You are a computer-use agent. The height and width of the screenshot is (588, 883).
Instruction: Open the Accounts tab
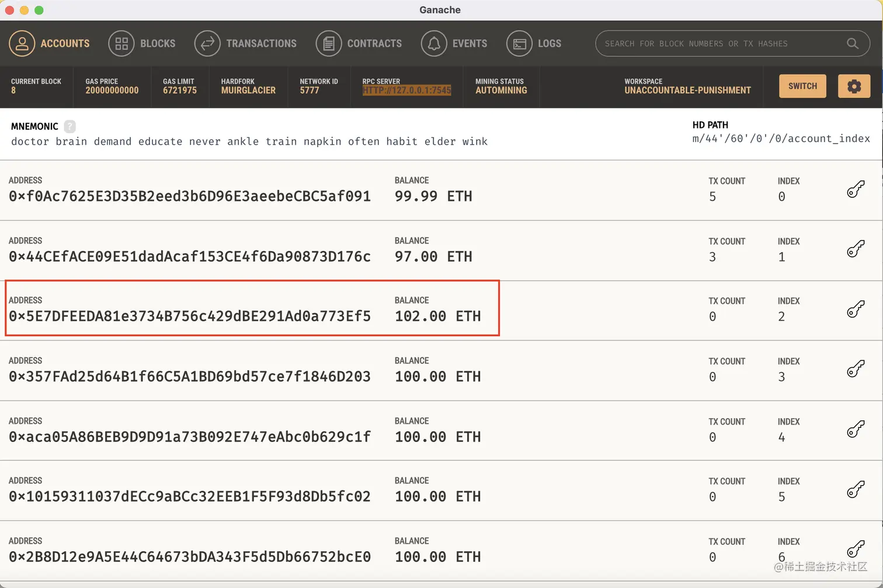coord(50,44)
